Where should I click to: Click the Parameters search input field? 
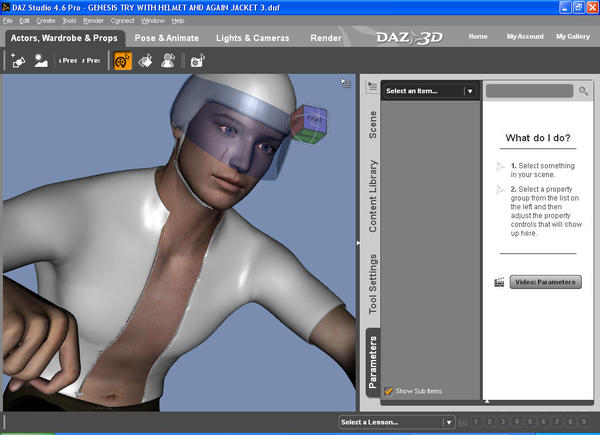529,91
